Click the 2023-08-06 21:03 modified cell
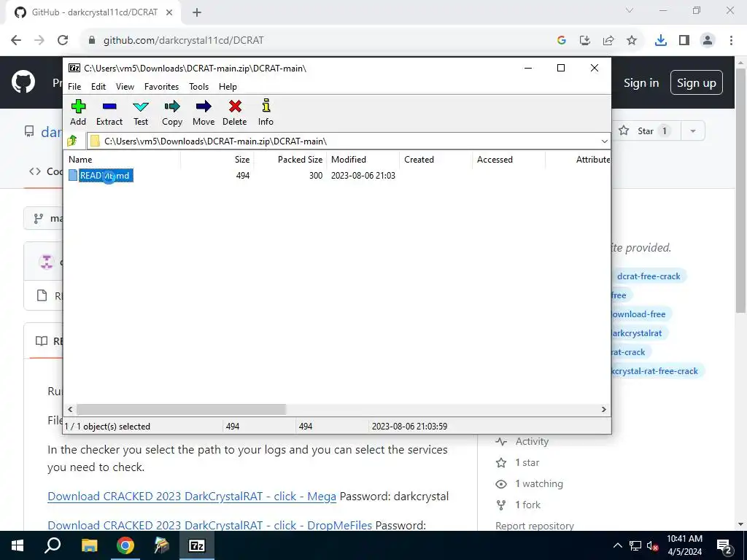 click(x=363, y=176)
